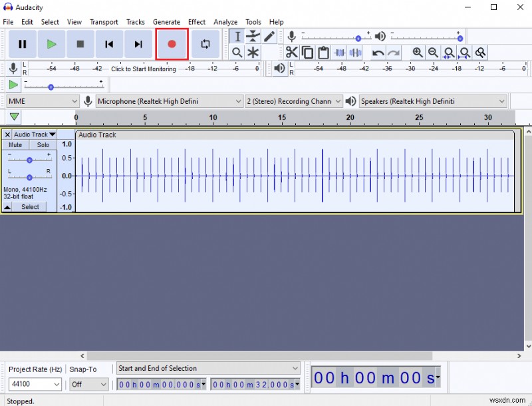Start recording with the Record button
The image size is (532, 406).
[172, 44]
